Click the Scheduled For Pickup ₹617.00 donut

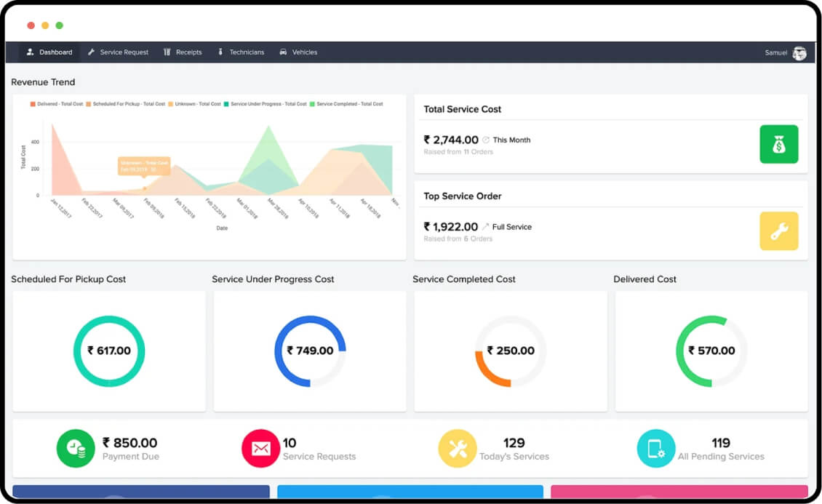click(x=109, y=351)
